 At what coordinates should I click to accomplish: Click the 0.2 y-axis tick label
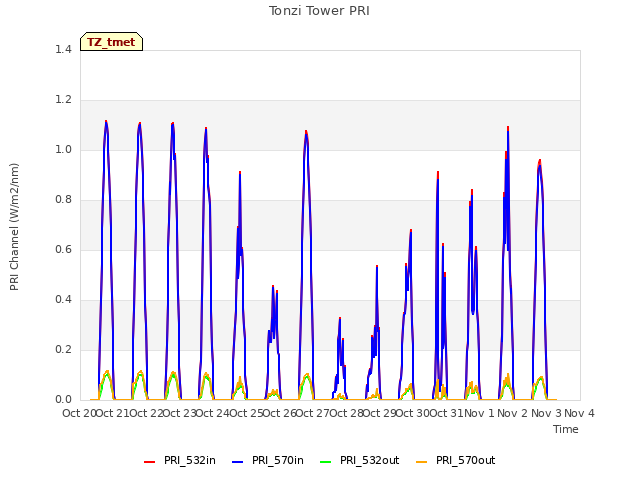click(x=63, y=349)
